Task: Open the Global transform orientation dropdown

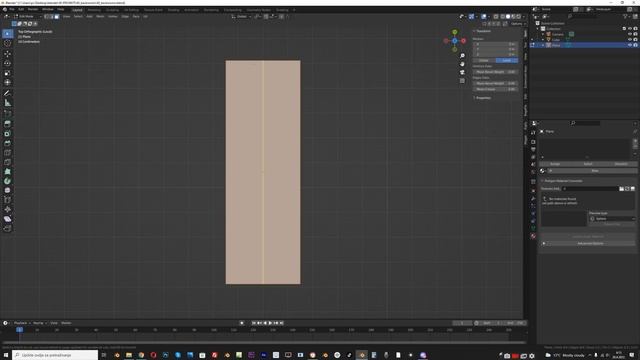Action: [x=242, y=17]
